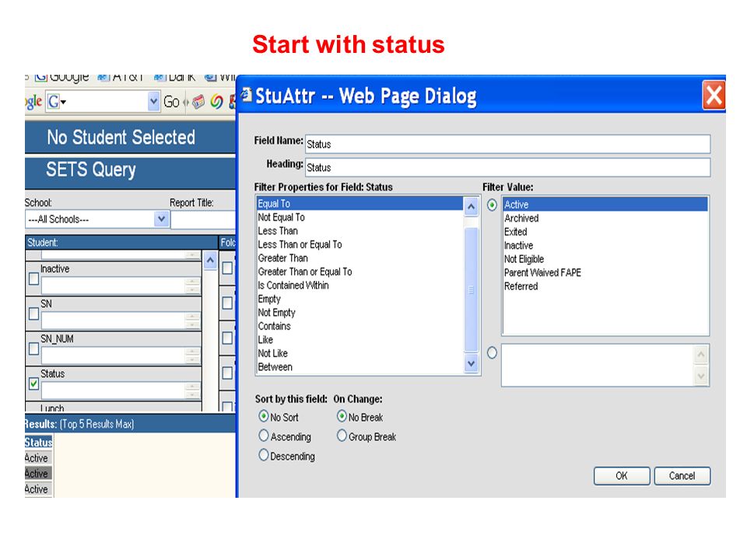Click up arrow of custom value text area

pyautogui.click(x=701, y=355)
